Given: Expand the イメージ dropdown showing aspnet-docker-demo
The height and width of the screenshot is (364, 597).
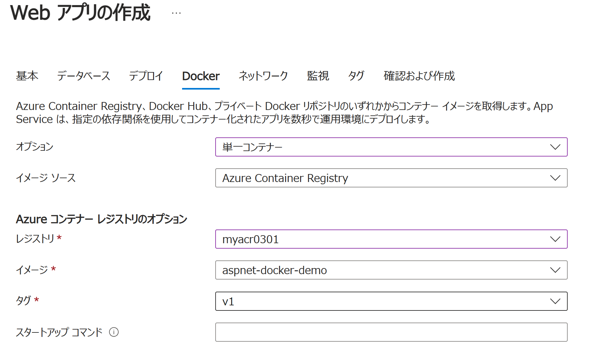Looking at the screenshot, I should coord(391,270).
